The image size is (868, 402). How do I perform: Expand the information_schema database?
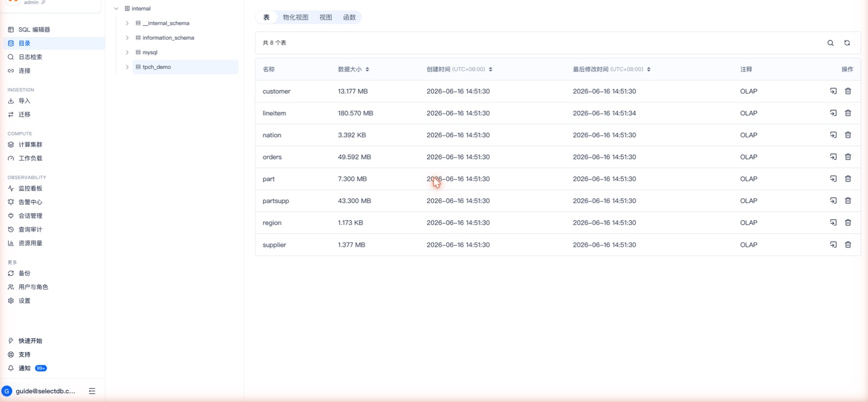(x=127, y=38)
